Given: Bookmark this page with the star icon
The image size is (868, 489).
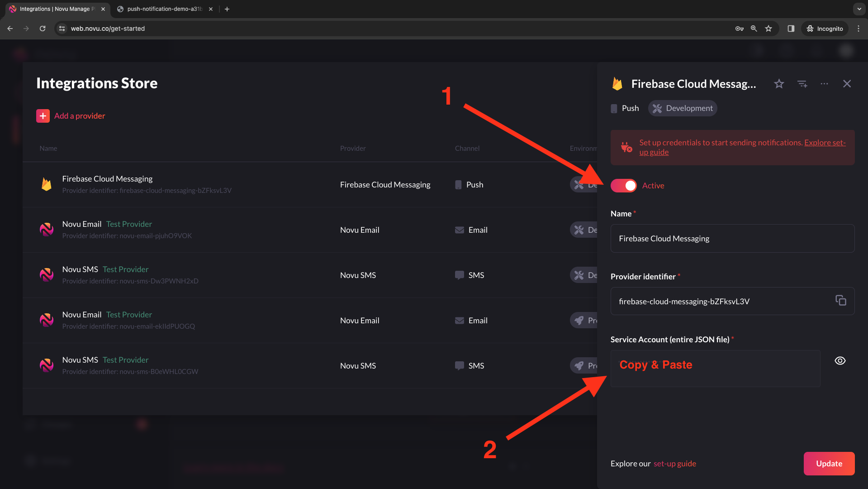Looking at the screenshot, I should pyautogui.click(x=768, y=29).
